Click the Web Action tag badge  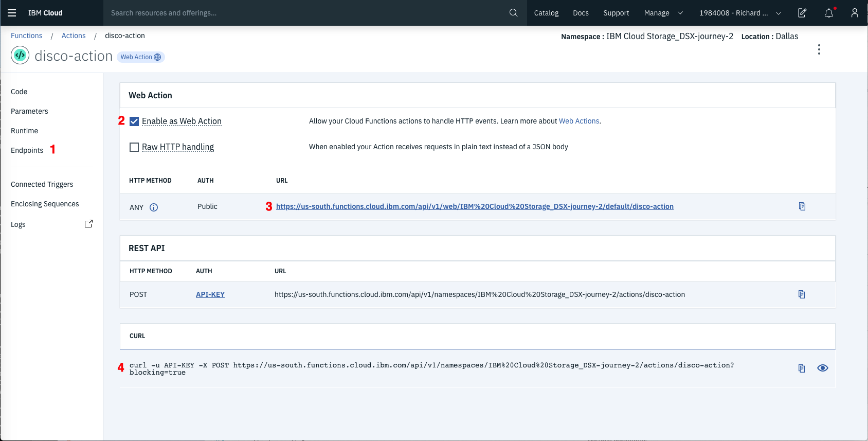[x=141, y=57]
